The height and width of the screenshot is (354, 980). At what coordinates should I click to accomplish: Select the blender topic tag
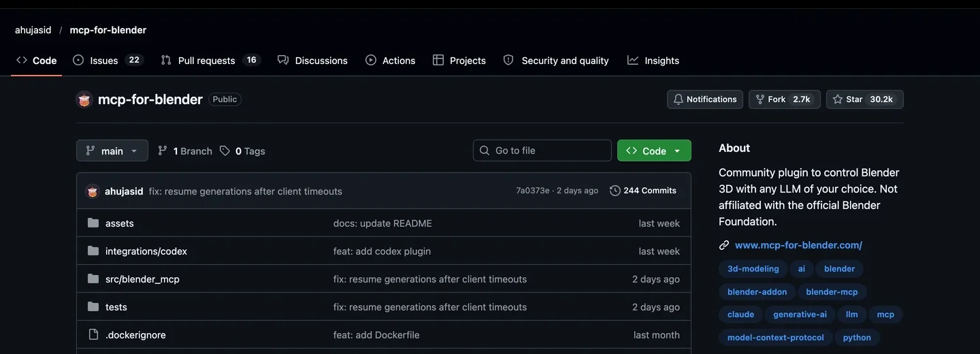pos(840,269)
